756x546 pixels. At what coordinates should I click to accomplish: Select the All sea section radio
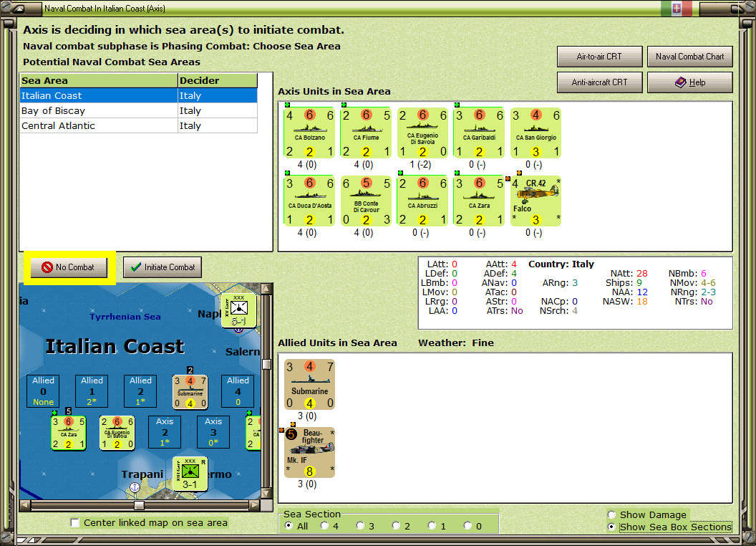[x=289, y=526]
